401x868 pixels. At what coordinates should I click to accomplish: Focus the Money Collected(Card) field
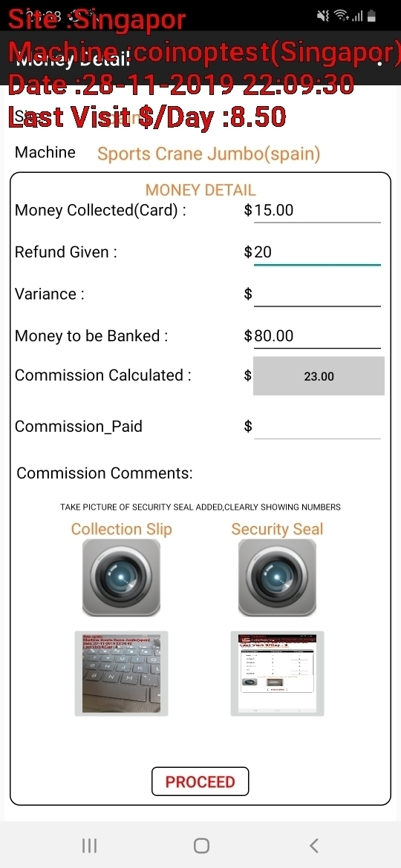click(x=317, y=211)
